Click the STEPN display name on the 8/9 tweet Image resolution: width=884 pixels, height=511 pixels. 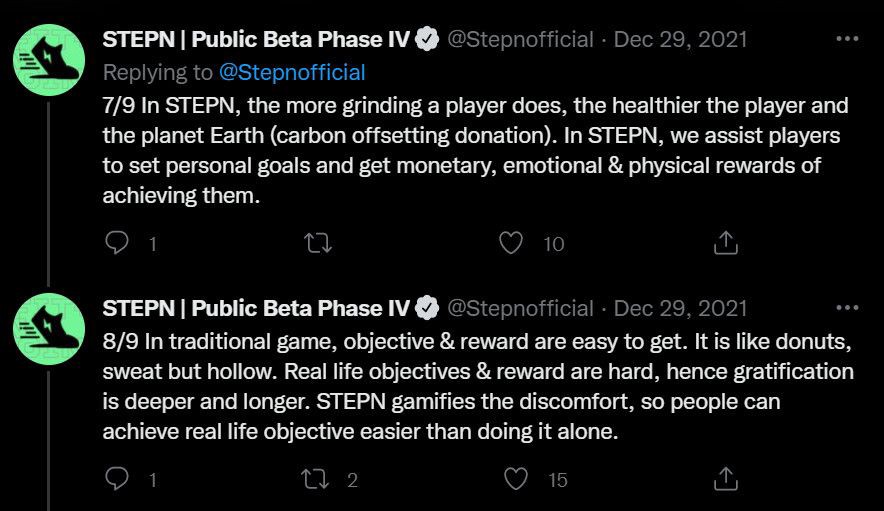click(256, 307)
